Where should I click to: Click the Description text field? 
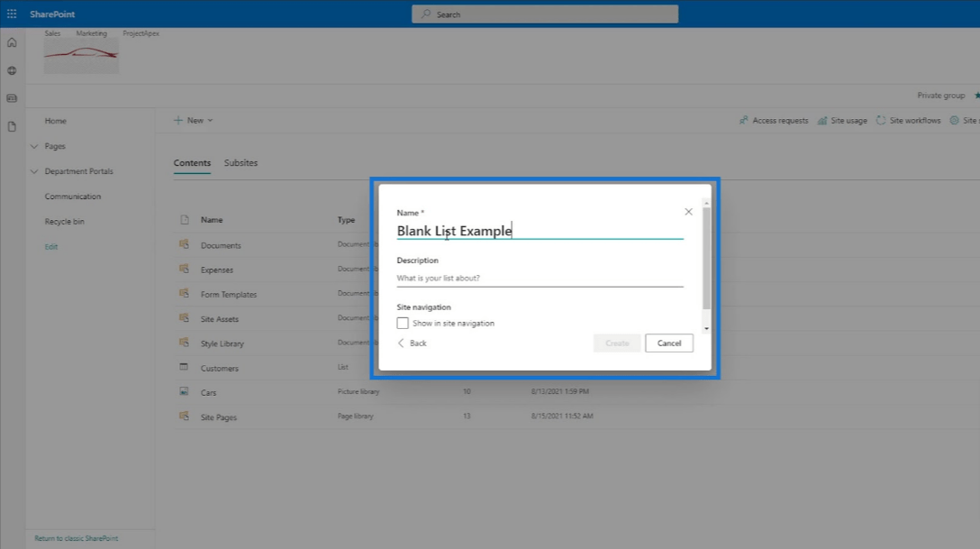pyautogui.click(x=540, y=279)
